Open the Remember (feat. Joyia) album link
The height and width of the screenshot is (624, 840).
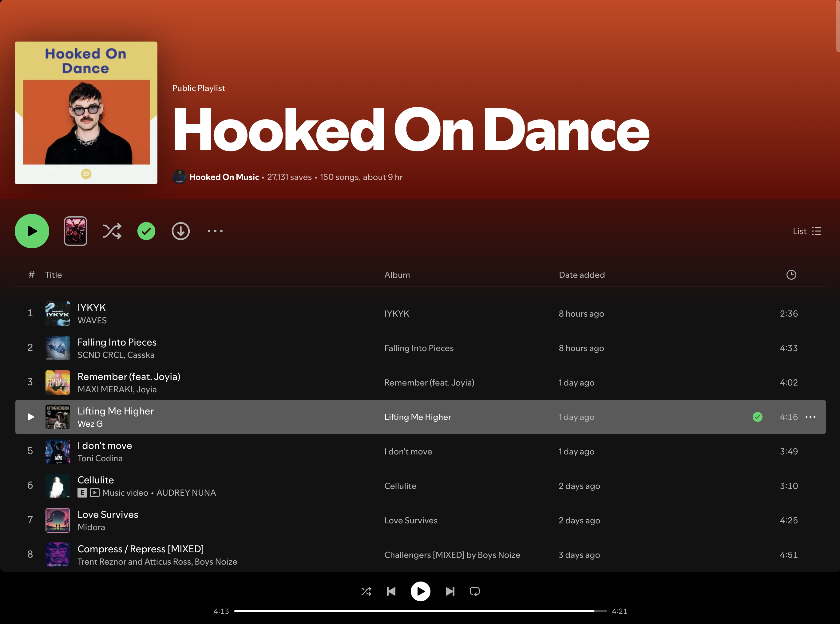(x=429, y=383)
